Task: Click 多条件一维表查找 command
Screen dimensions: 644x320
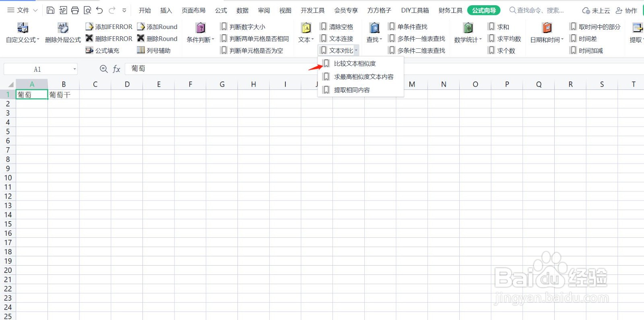Action: pos(417,39)
